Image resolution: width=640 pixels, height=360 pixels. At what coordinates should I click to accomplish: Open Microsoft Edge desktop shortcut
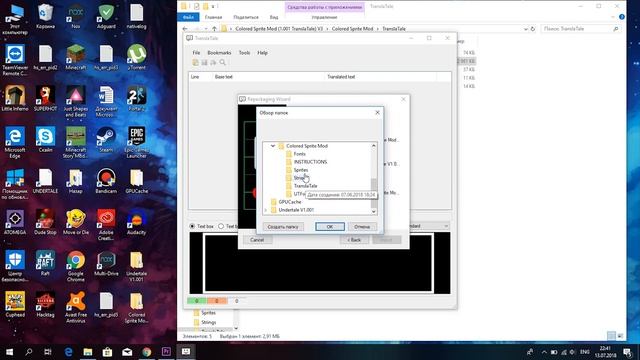pos(15,142)
